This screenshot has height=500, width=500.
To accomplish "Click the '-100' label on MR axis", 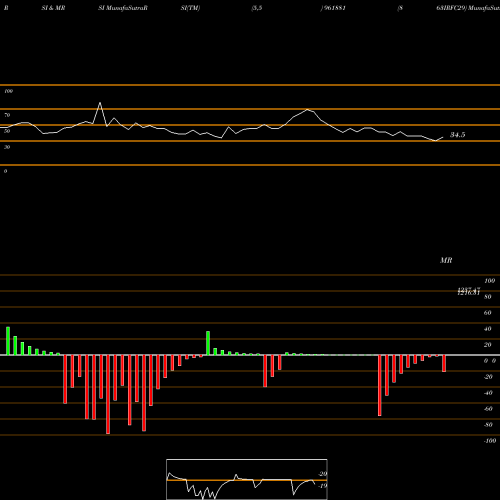I will tap(490, 441).
